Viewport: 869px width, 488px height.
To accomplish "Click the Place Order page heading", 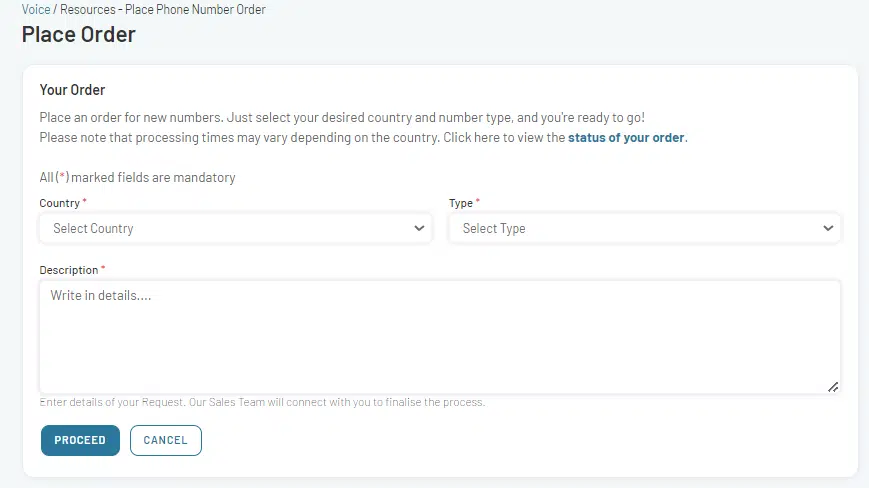I will [x=79, y=35].
